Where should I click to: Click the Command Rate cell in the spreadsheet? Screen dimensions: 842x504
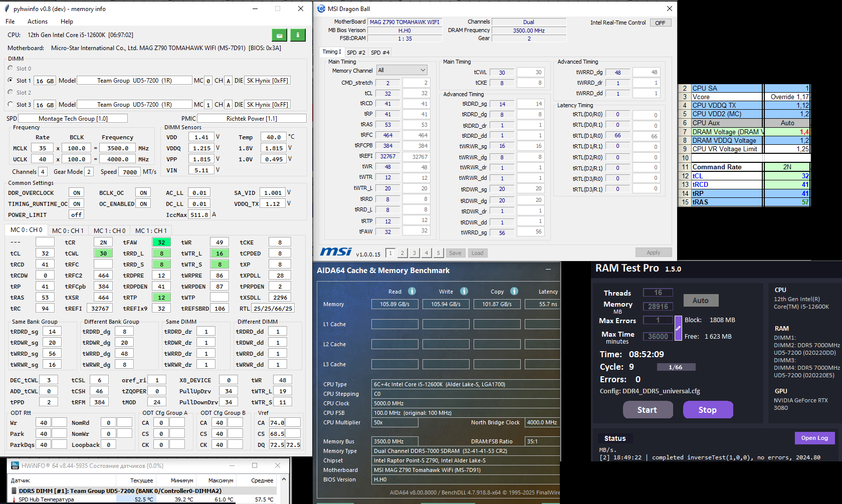727,167
